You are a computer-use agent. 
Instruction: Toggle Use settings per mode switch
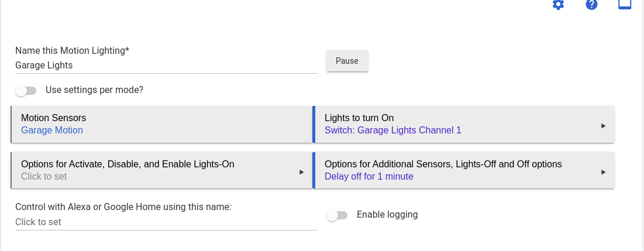26,91
